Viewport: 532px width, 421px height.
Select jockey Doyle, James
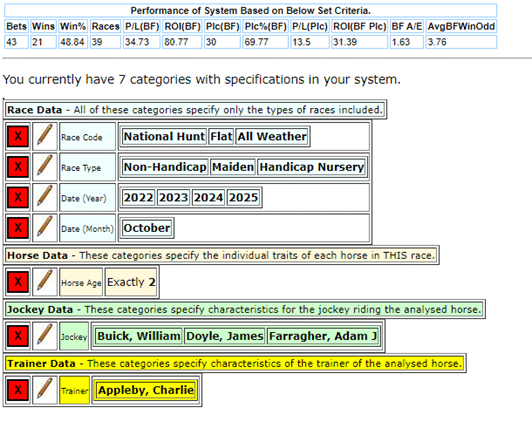point(225,336)
